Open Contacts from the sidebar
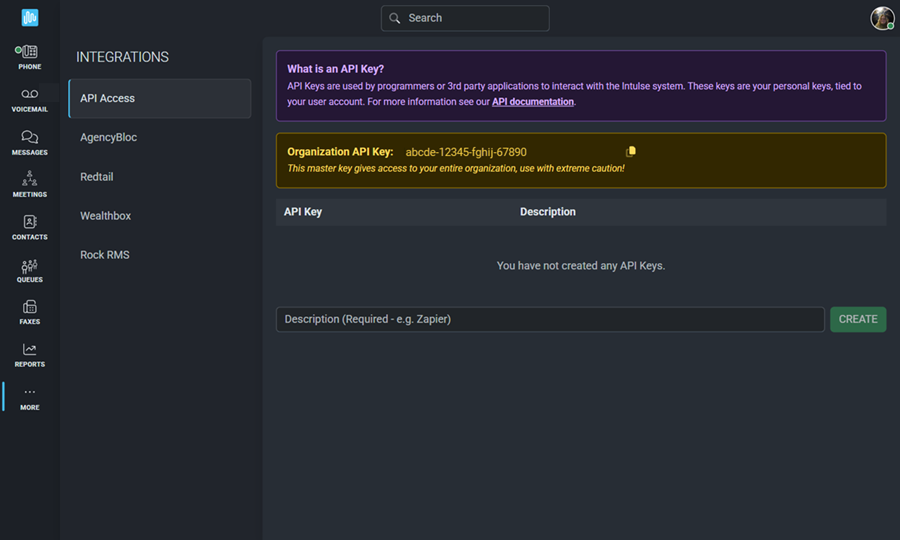The height and width of the screenshot is (540, 900). click(x=29, y=222)
